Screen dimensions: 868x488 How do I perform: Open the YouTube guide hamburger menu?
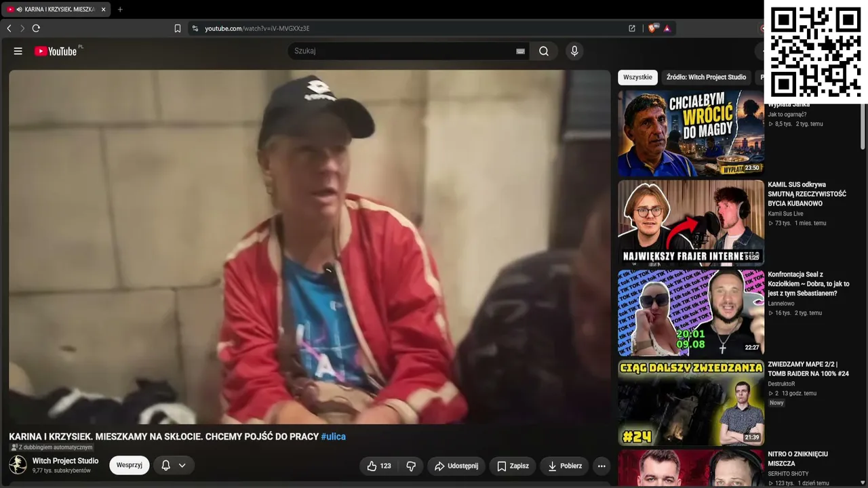tap(18, 51)
